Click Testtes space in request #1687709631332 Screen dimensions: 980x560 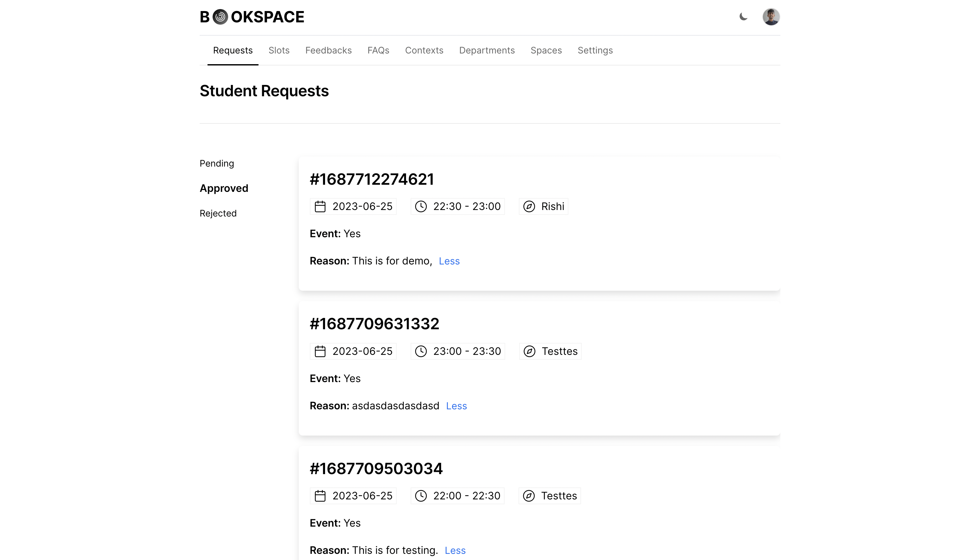[560, 351]
